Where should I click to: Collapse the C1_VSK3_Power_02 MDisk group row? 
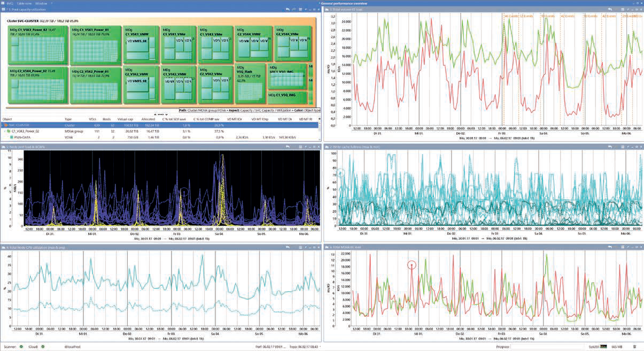click(x=5, y=131)
